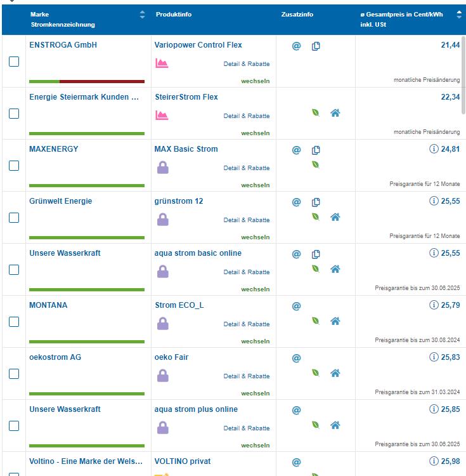
Task: Click the Gesamtpreis in Cent/kWh header label
Action: tap(401, 14)
